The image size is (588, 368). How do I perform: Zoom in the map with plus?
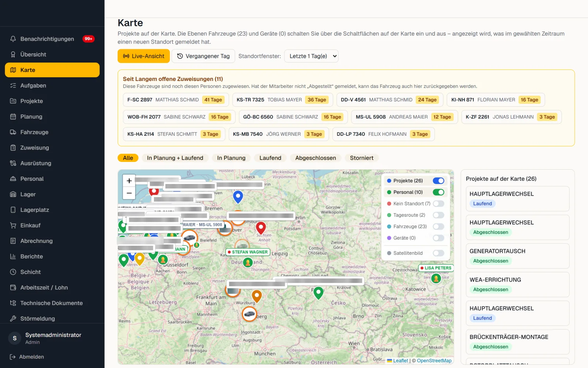click(129, 181)
